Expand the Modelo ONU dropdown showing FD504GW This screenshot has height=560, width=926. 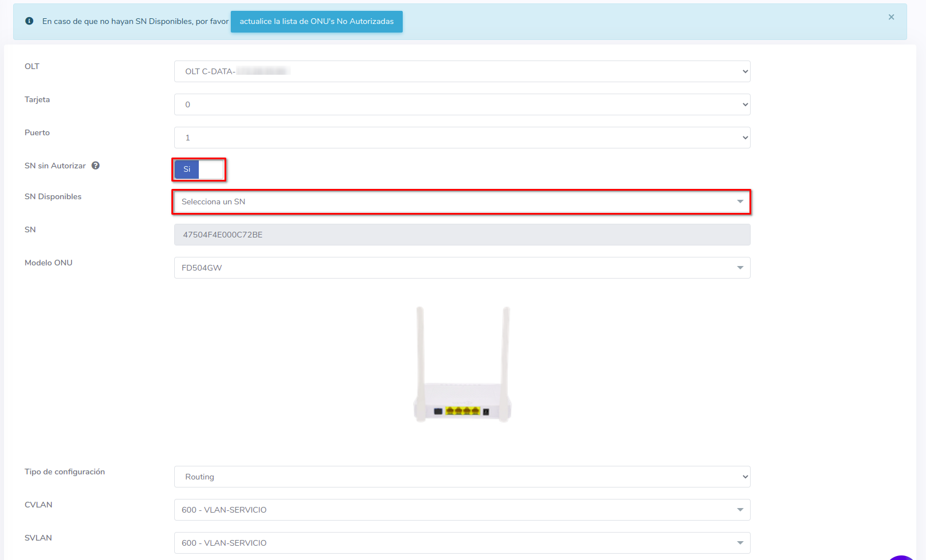click(462, 268)
